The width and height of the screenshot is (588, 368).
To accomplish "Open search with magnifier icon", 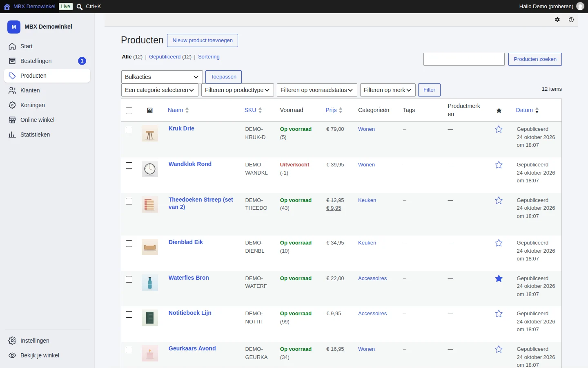I will pyautogui.click(x=80, y=7).
